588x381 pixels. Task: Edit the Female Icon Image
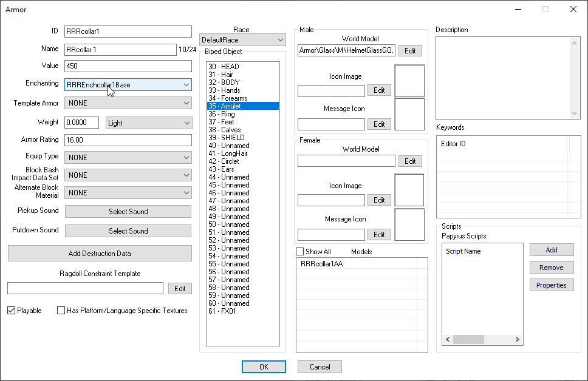click(379, 200)
